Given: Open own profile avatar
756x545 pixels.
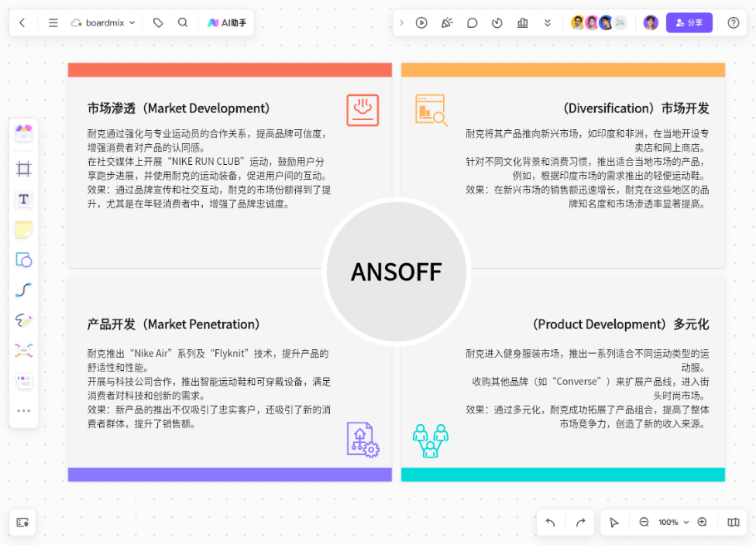Looking at the screenshot, I should 651,22.
